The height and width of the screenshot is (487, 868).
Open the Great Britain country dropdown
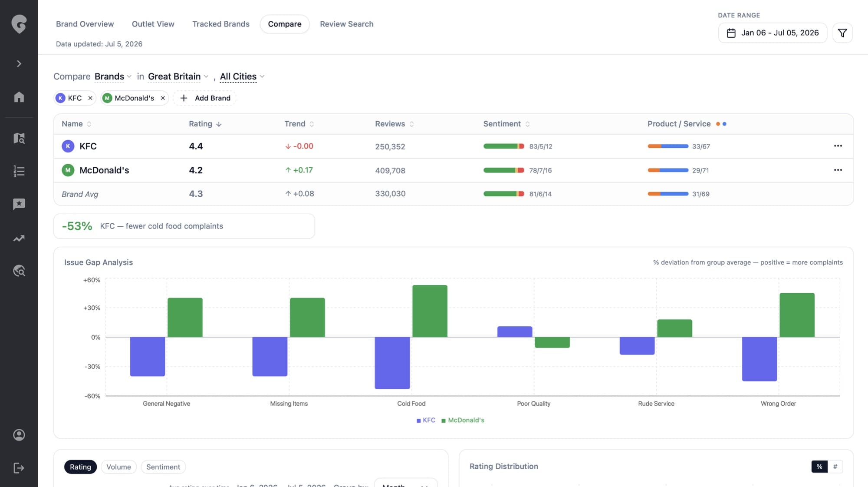178,76
